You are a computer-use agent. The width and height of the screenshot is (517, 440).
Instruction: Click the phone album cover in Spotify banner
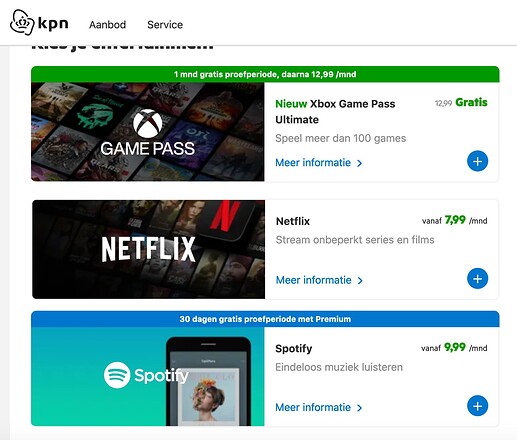[210, 395]
